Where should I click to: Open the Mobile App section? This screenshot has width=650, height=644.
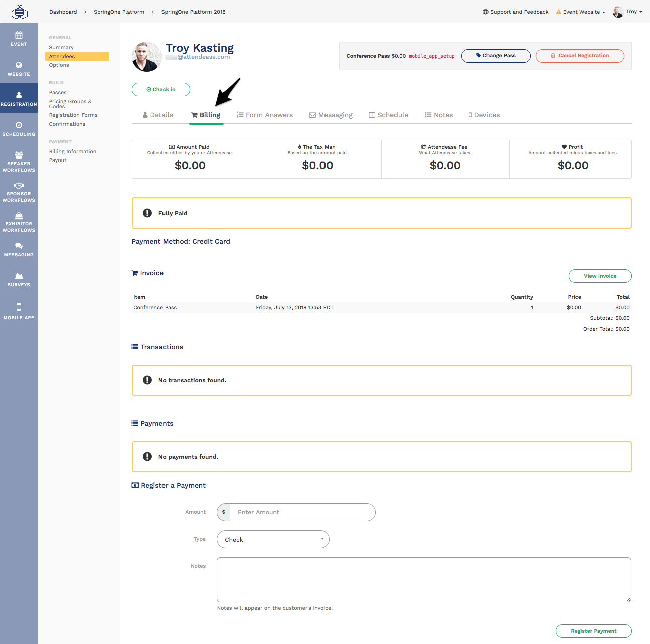19,310
